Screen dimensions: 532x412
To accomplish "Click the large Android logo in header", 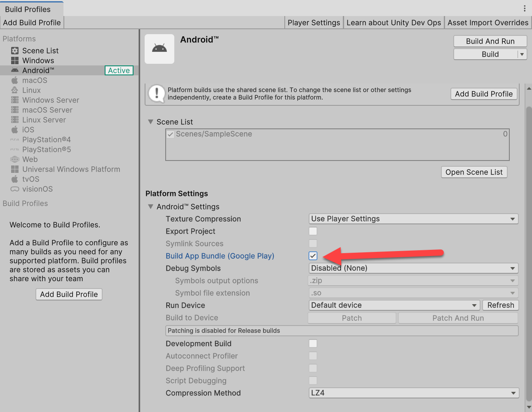I will pyautogui.click(x=159, y=49).
